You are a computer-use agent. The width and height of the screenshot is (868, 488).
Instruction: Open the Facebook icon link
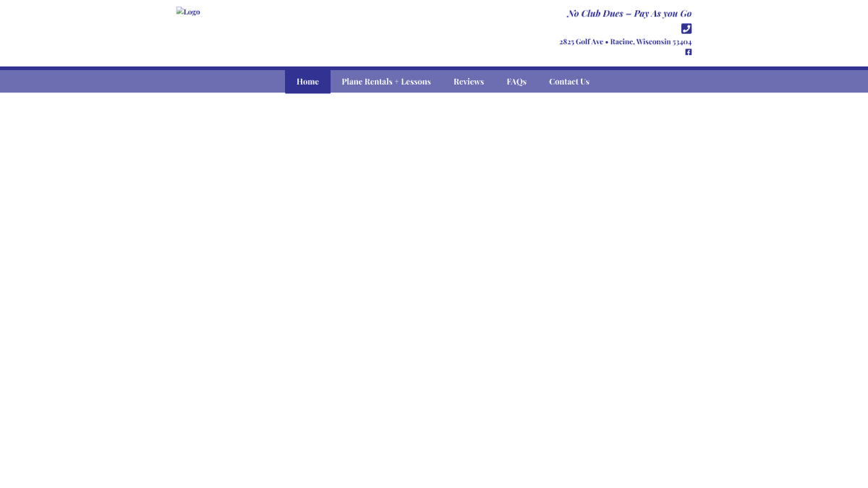689,52
